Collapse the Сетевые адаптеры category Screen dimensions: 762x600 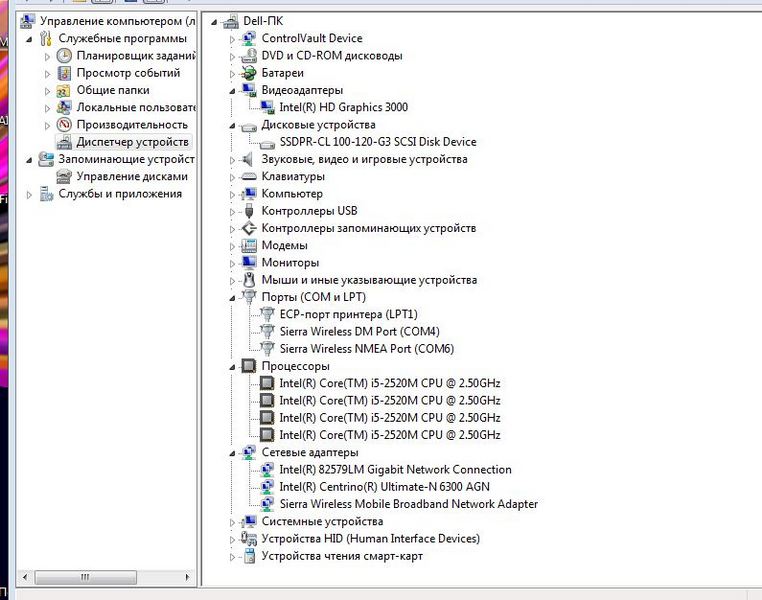(233, 453)
